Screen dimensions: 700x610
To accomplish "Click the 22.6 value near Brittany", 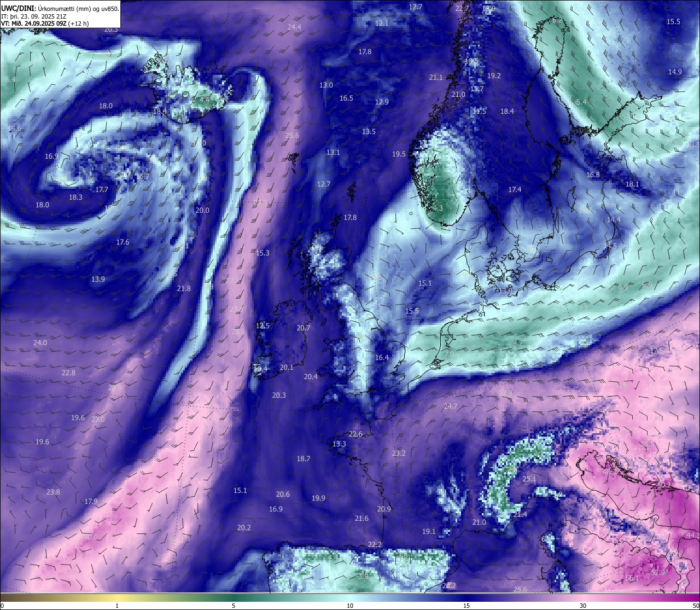I will 355,434.
